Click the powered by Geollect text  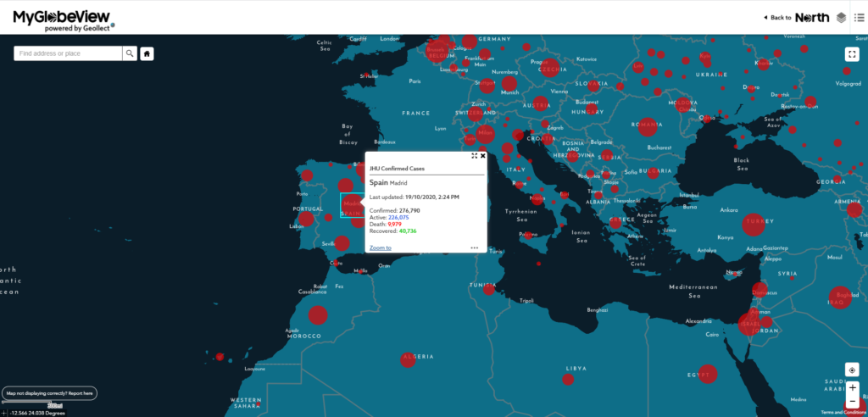point(77,28)
